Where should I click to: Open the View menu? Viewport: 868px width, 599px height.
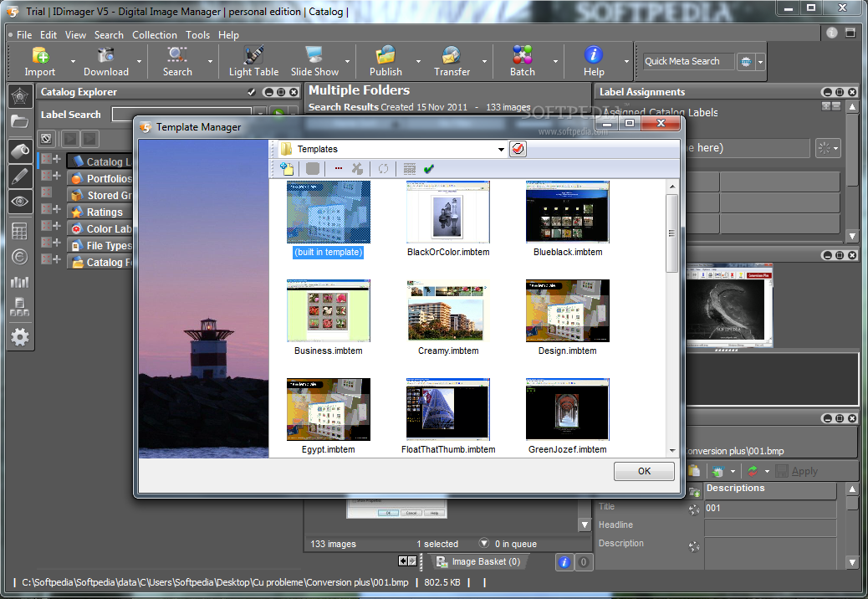[x=75, y=35]
